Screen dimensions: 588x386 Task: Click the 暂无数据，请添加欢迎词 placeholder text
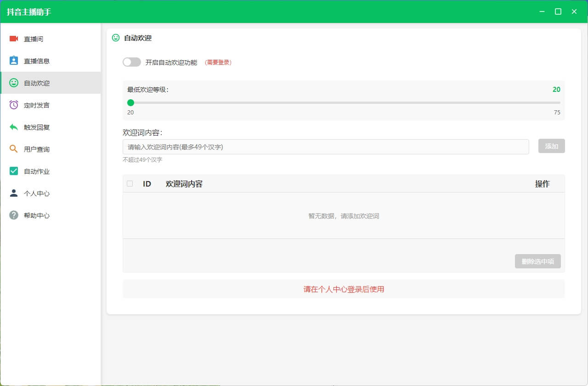point(344,216)
